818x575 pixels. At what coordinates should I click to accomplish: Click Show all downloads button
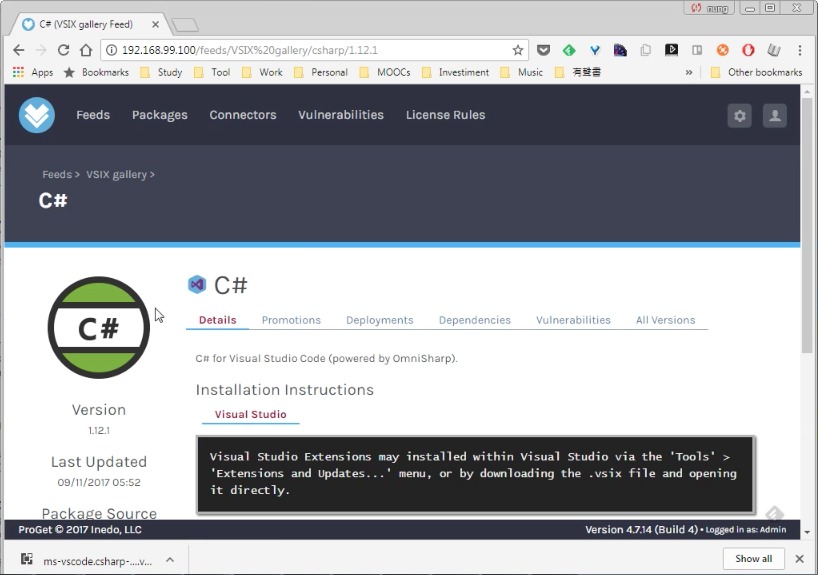point(753,559)
